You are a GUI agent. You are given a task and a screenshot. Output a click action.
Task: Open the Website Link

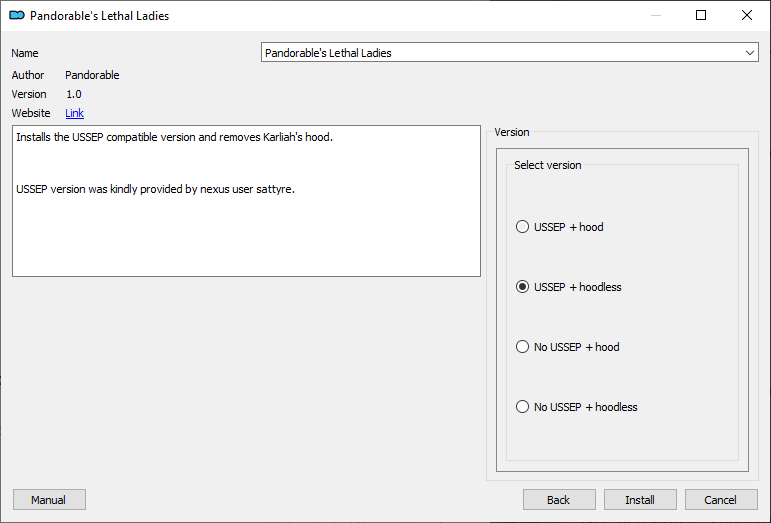click(75, 113)
